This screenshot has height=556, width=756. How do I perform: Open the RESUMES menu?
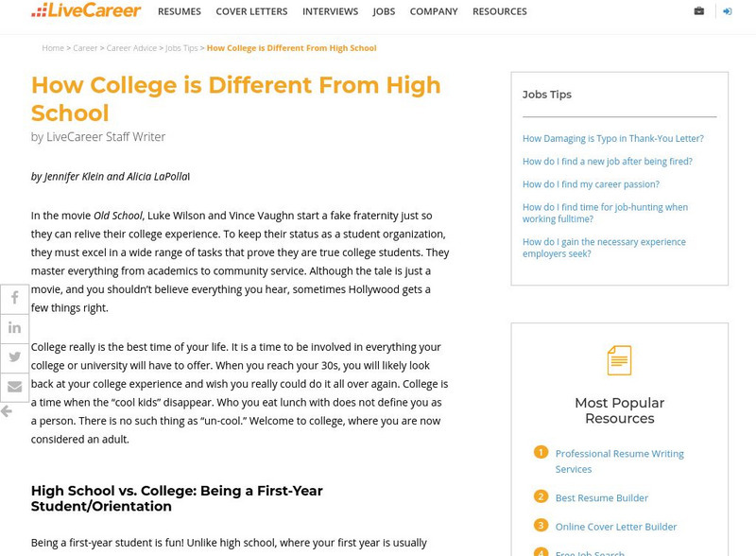point(180,11)
